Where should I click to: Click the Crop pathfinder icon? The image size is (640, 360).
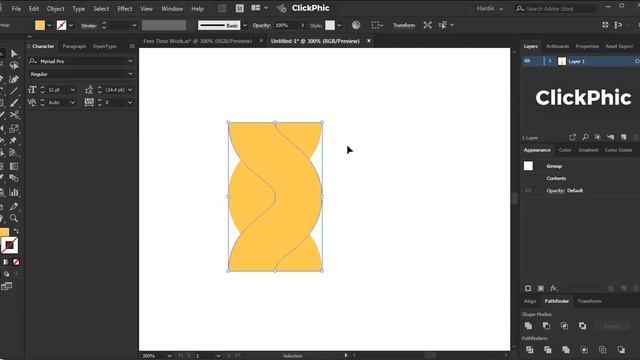(x=584, y=350)
